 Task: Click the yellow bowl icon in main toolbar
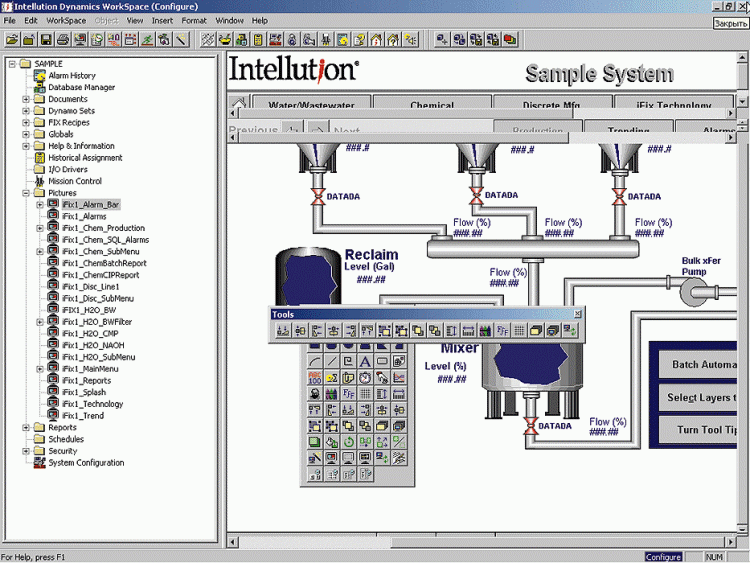[x=225, y=39]
